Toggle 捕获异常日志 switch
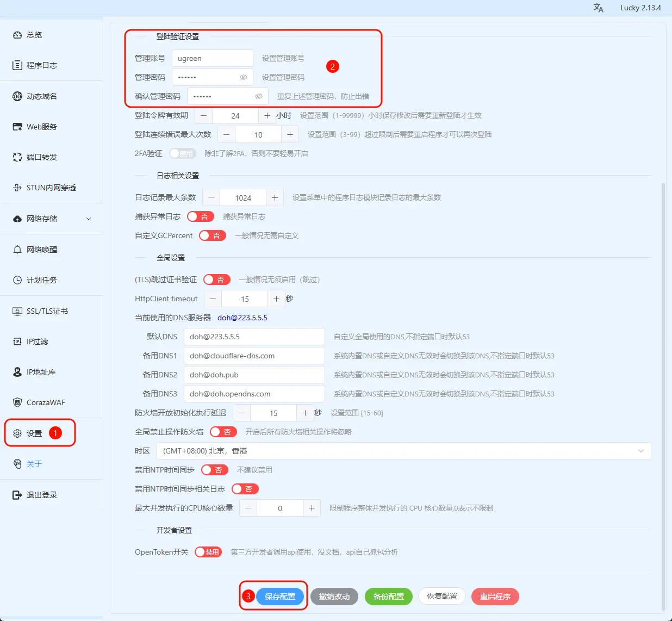The width and height of the screenshot is (672, 621). click(x=200, y=216)
